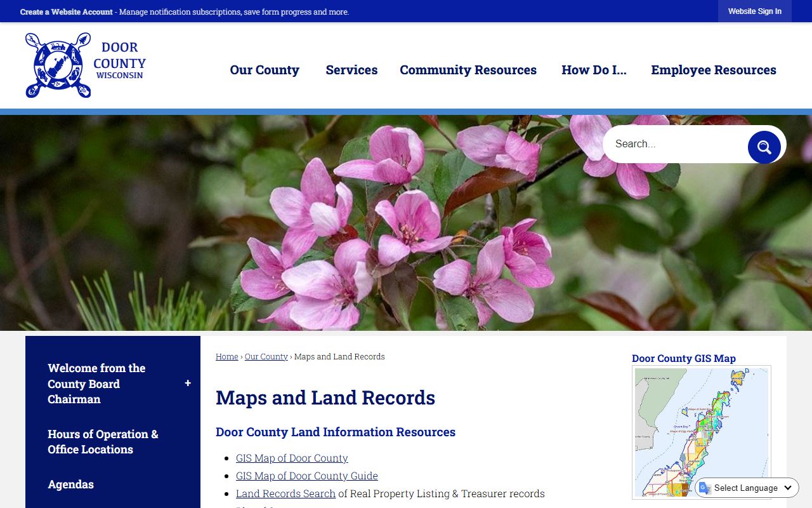
Task: Click the Our County breadcrumb link
Action: tap(266, 357)
